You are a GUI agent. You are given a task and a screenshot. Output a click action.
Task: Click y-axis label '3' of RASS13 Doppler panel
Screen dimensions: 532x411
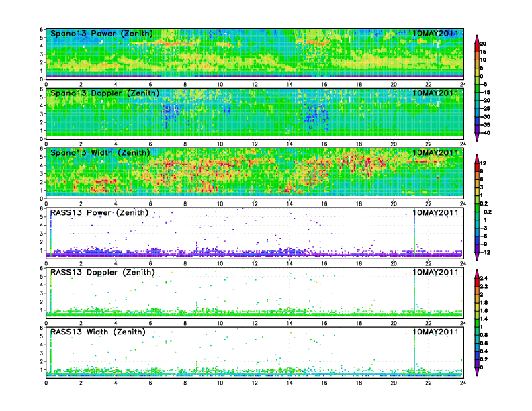point(42,293)
